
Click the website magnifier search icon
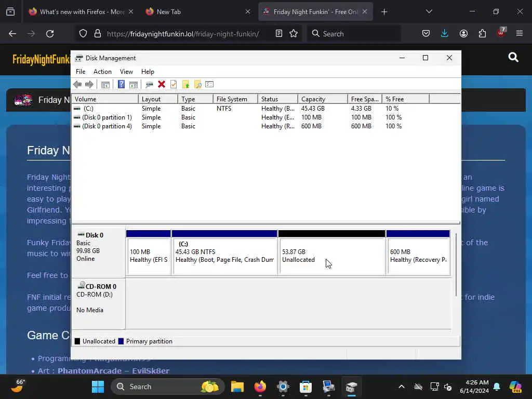(513, 57)
